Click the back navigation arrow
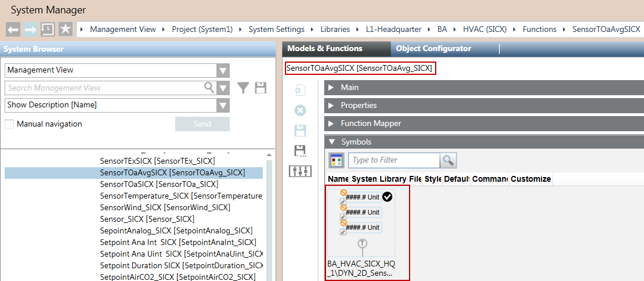This screenshot has height=281, width=644. pyautogui.click(x=13, y=29)
